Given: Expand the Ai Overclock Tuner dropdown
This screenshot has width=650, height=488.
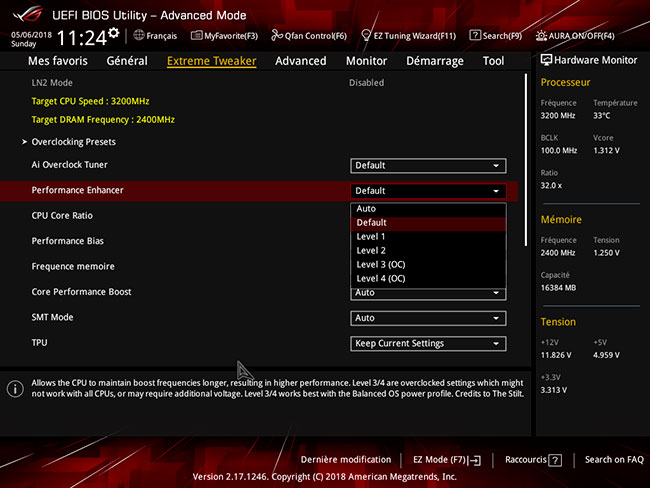Looking at the screenshot, I should point(427,166).
